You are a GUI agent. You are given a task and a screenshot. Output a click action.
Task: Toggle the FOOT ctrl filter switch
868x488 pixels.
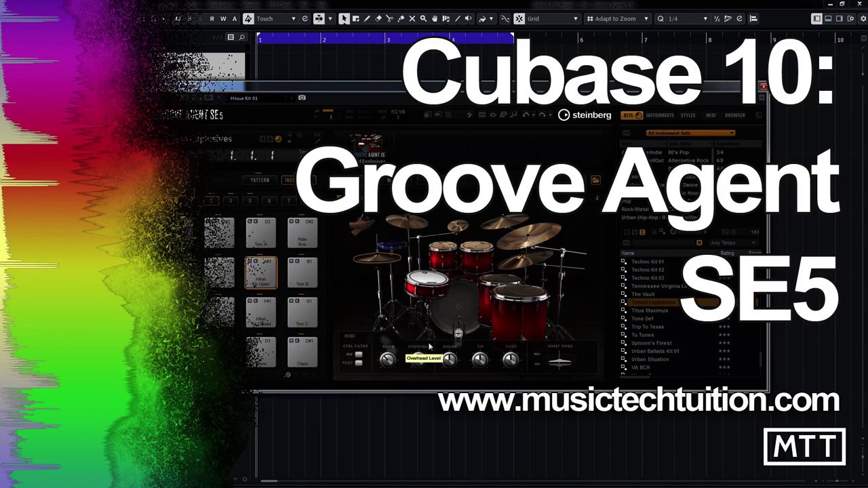pyautogui.click(x=359, y=363)
